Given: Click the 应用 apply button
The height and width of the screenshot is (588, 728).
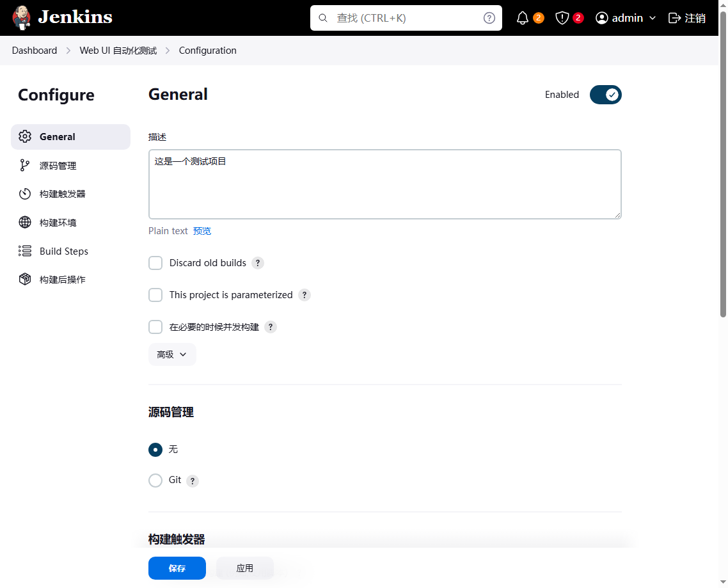Looking at the screenshot, I should coord(244,568).
